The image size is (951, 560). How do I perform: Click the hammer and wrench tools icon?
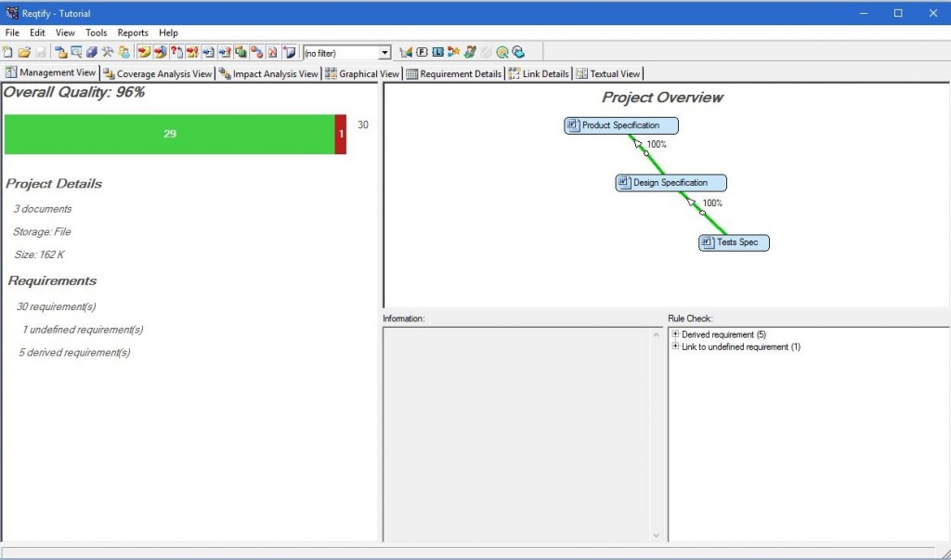point(108,52)
